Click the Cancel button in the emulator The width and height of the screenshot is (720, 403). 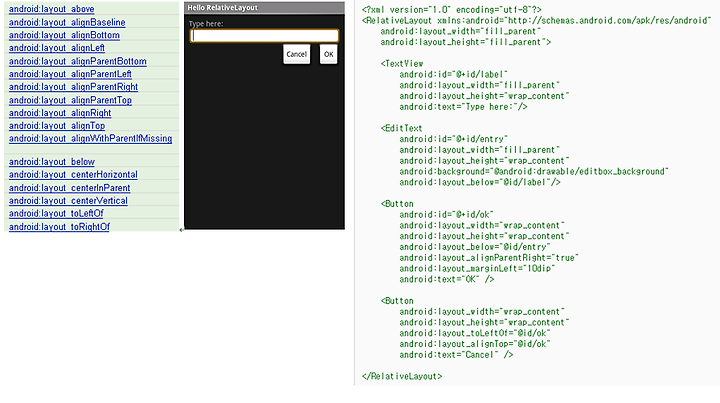pos(297,54)
